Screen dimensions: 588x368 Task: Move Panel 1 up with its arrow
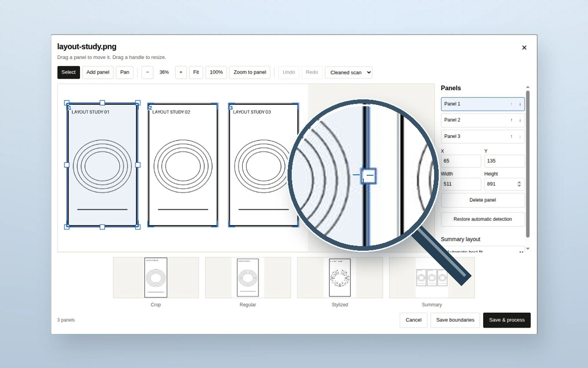point(511,104)
